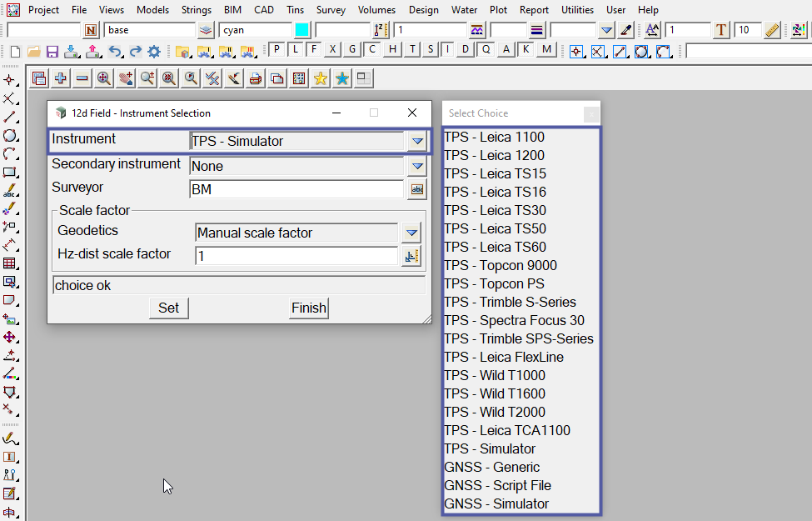Screen dimensions: 812x521
Task: Toggle the P snap button
Action: tap(276, 50)
